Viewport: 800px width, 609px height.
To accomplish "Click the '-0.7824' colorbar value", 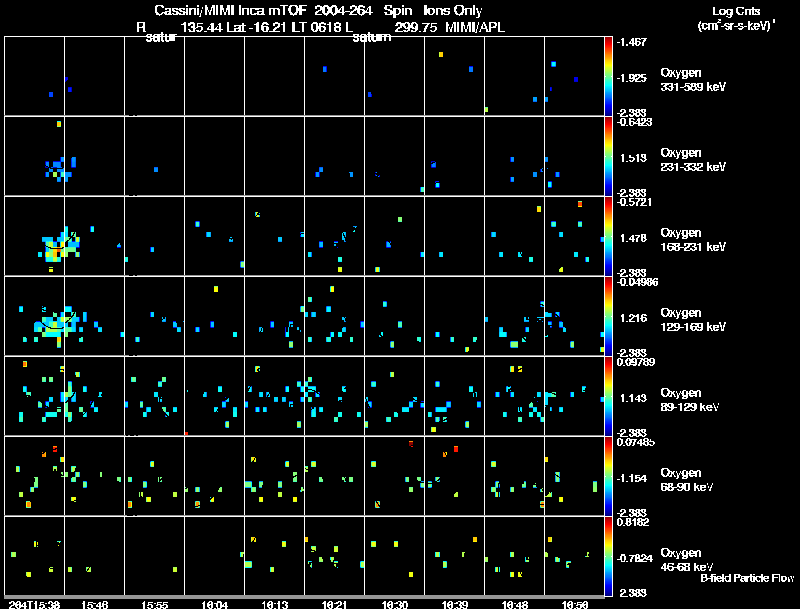I will click(x=634, y=559).
